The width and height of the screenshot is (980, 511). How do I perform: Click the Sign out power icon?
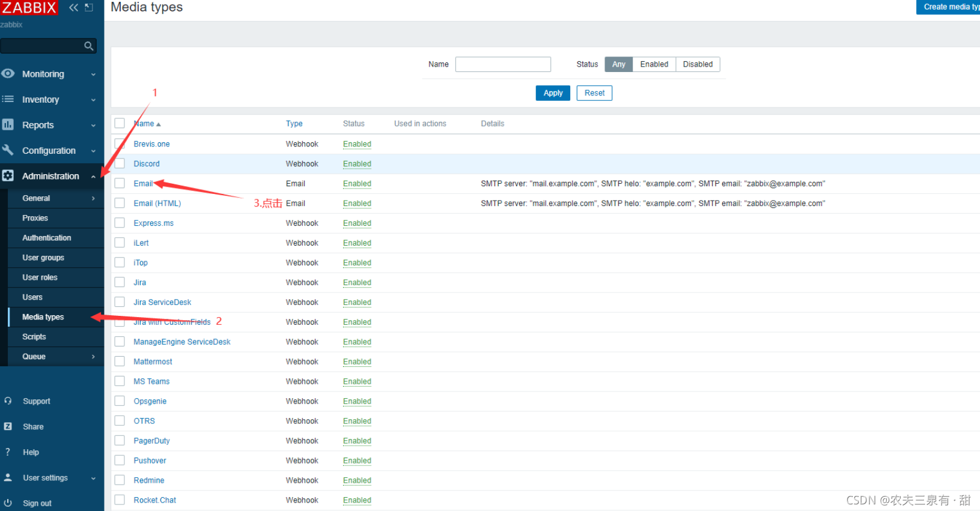[8, 503]
